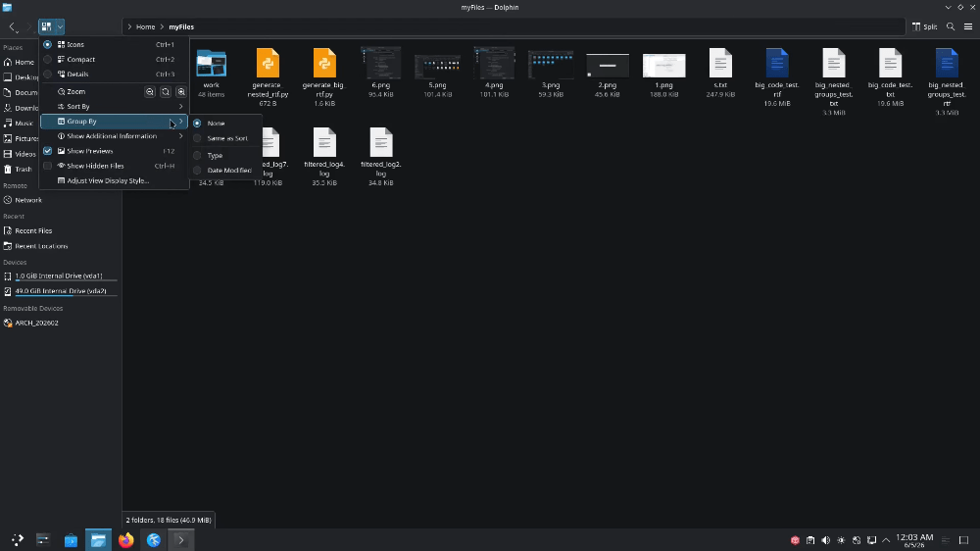Select the filtered_log2.log file icon
The image size is (980, 551).
pos(380,142)
